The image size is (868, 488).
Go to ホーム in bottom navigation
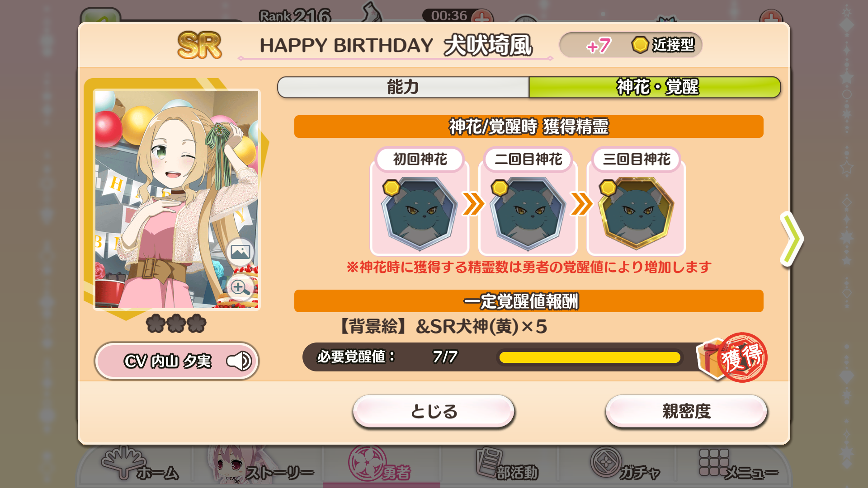pyautogui.click(x=140, y=465)
